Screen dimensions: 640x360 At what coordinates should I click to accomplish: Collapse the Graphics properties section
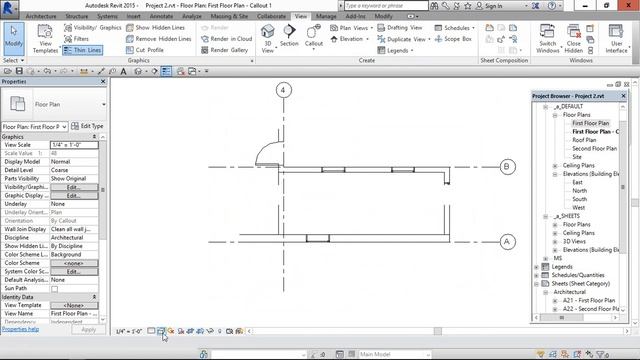click(94, 137)
